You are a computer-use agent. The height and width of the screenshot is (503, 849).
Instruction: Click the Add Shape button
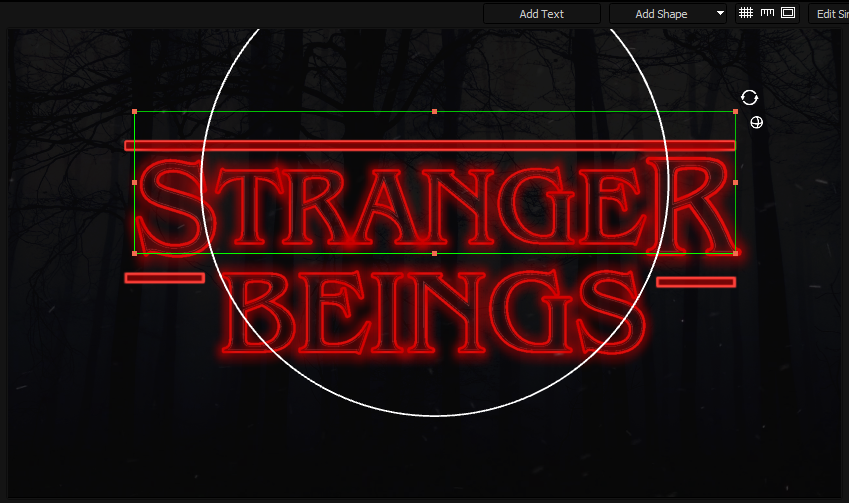click(659, 14)
